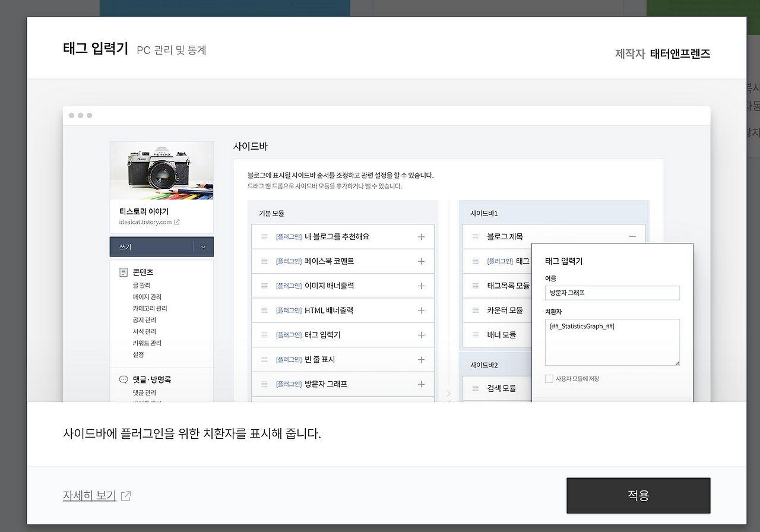Click the drag handle icon of HTML 배너출력
The image size is (760, 532).
264,310
